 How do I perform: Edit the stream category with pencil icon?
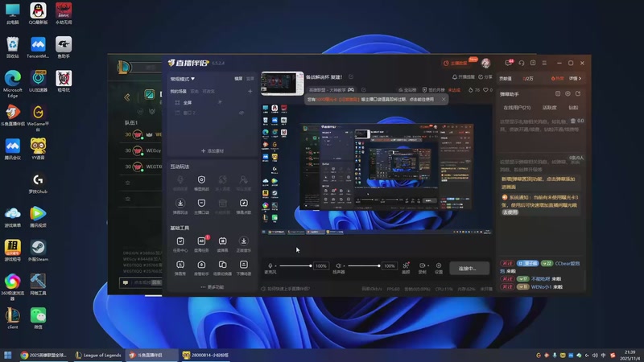pyautogui.click(x=364, y=89)
